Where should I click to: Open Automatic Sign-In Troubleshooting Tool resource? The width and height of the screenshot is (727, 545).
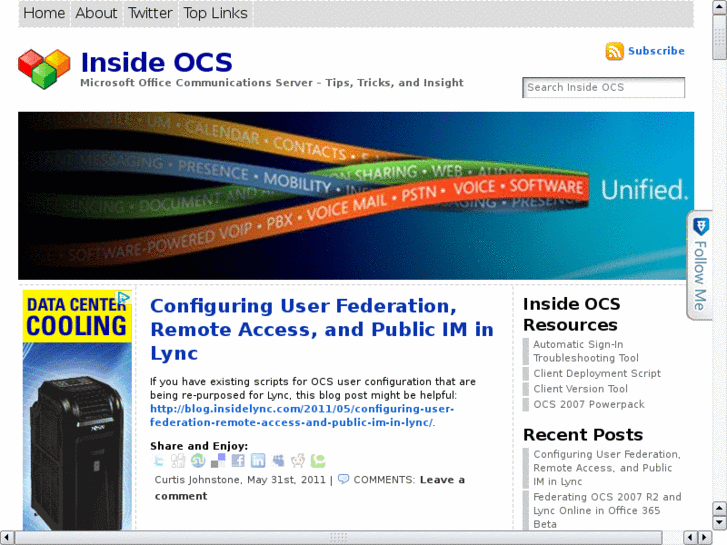(x=586, y=351)
